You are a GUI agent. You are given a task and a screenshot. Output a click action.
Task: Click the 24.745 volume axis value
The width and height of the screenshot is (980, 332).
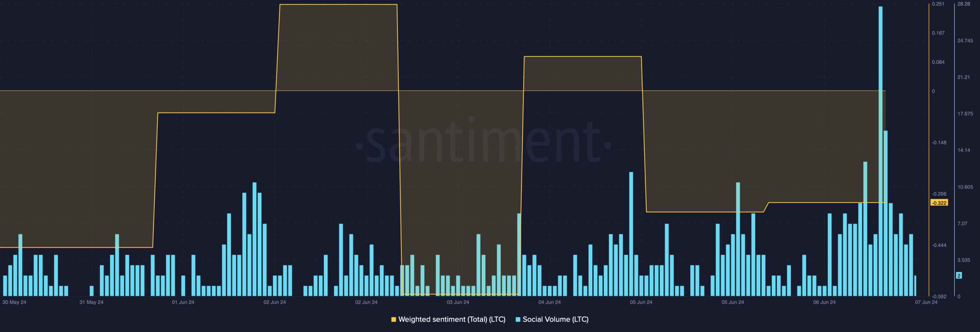pos(965,41)
